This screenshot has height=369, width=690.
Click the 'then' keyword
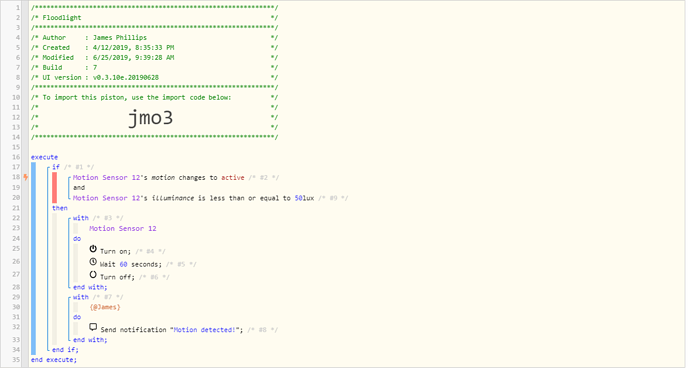click(x=60, y=208)
